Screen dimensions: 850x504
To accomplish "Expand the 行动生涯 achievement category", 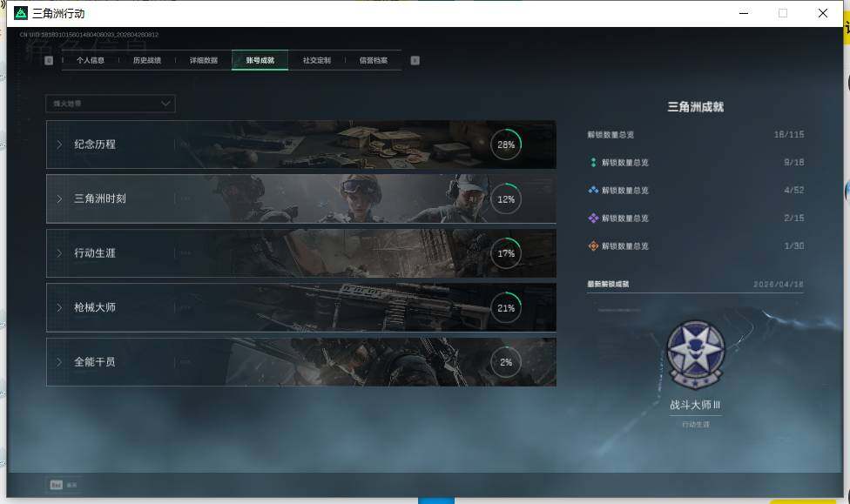I will (300, 253).
